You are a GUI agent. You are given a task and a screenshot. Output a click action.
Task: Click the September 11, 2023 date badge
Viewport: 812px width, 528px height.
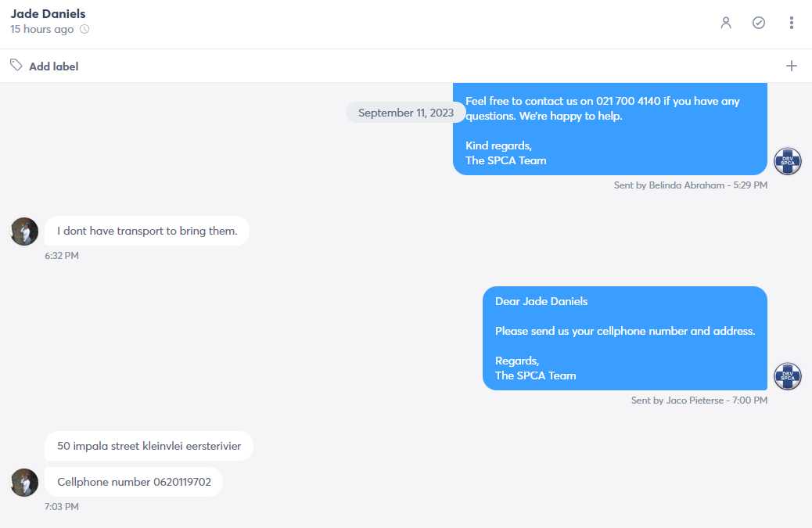[405, 113]
